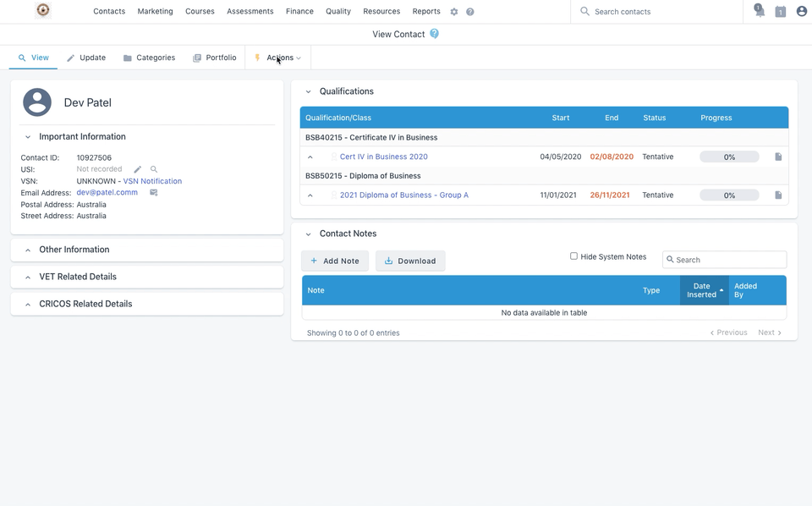
Task: Open the Marketing menu
Action: pyautogui.click(x=156, y=11)
